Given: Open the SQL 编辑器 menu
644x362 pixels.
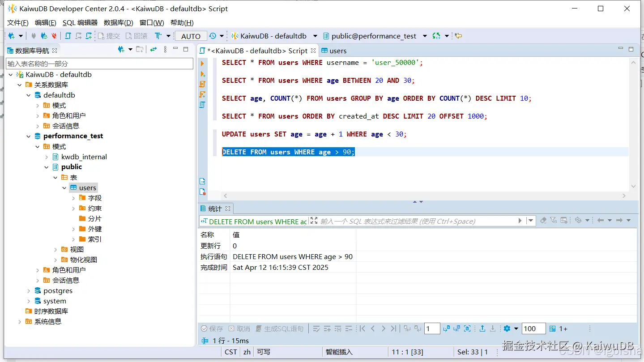Looking at the screenshot, I should pyautogui.click(x=80, y=22).
